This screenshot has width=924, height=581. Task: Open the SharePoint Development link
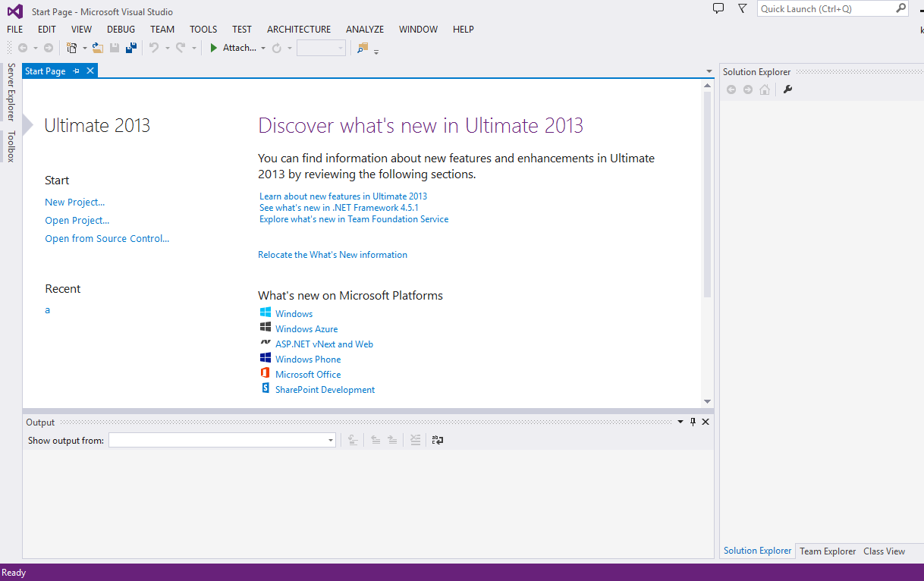point(325,390)
